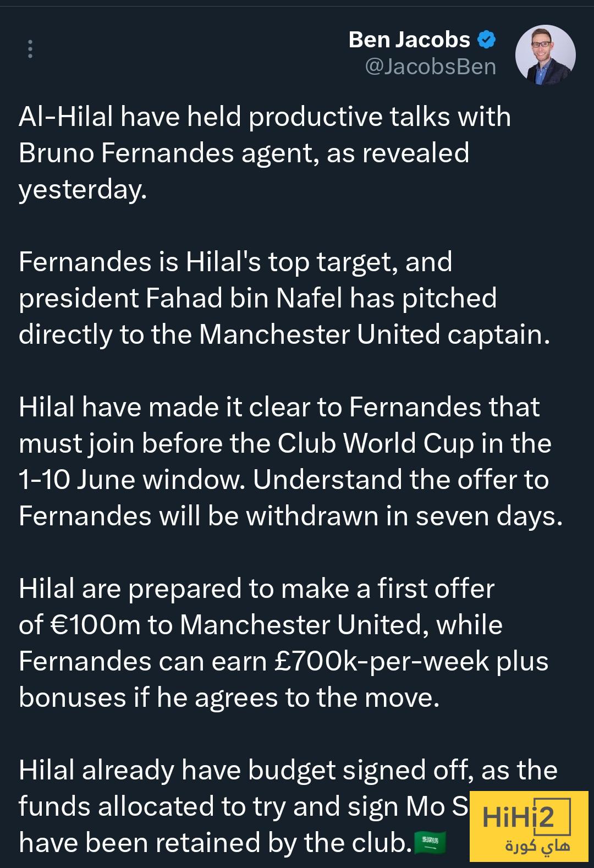The height and width of the screenshot is (868, 594).
Task: Click the "£700k-per-week" wage figure
Action: (x=382, y=661)
